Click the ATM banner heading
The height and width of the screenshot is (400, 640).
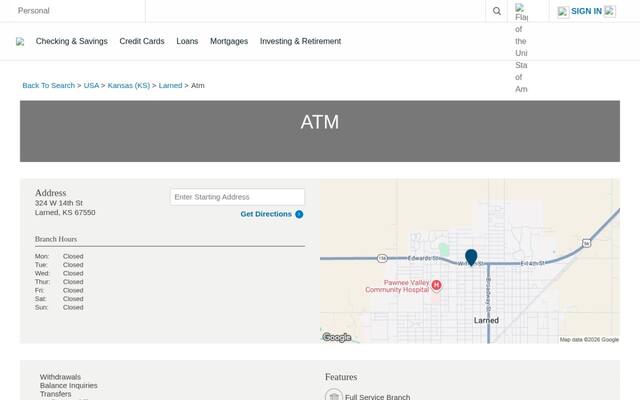(x=320, y=122)
